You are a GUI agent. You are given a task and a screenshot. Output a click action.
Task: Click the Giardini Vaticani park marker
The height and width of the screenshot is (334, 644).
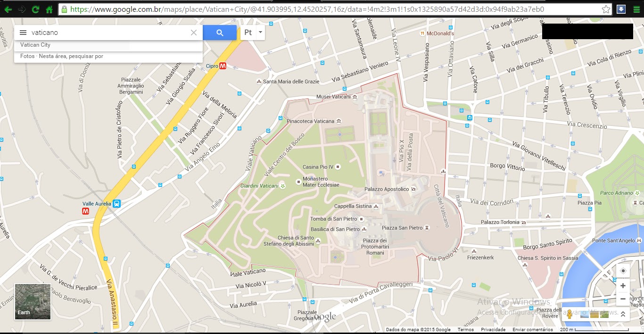(283, 186)
